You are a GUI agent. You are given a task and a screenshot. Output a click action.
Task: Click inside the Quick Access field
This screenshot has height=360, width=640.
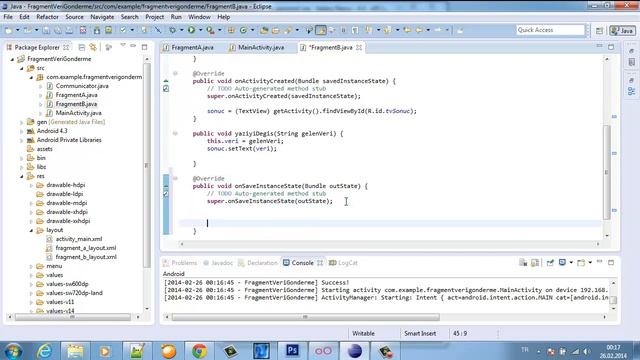click(550, 30)
